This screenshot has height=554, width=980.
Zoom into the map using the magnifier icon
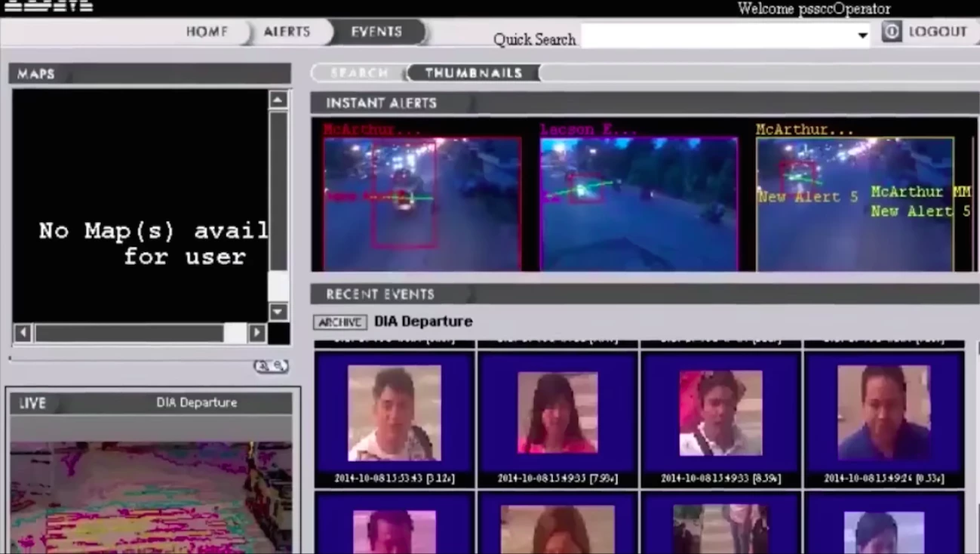coord(262,365)
